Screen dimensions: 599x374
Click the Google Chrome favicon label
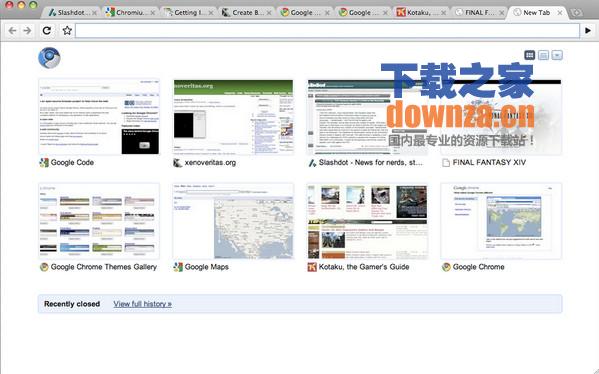pyautogui.click(x=446, y=267)
